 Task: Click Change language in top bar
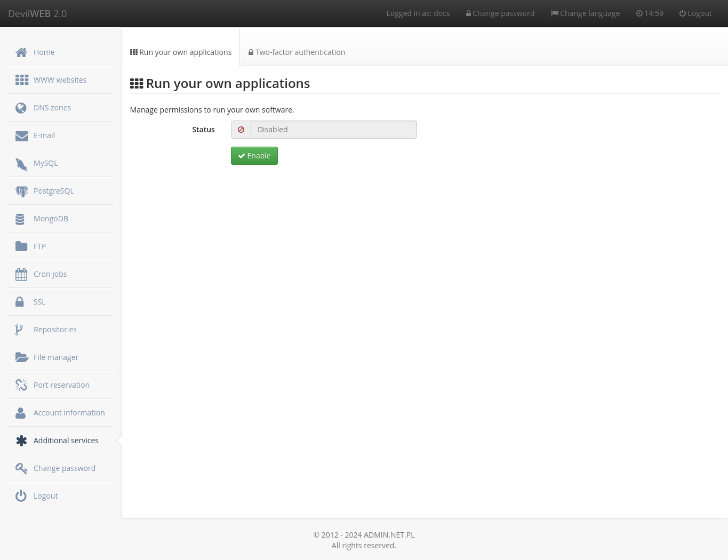pos(585,13)
